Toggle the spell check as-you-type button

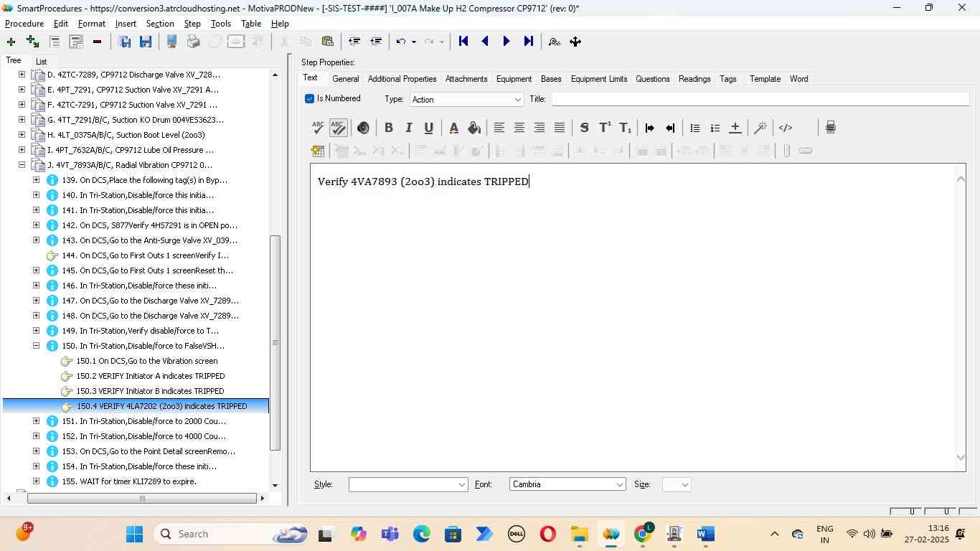338,128
